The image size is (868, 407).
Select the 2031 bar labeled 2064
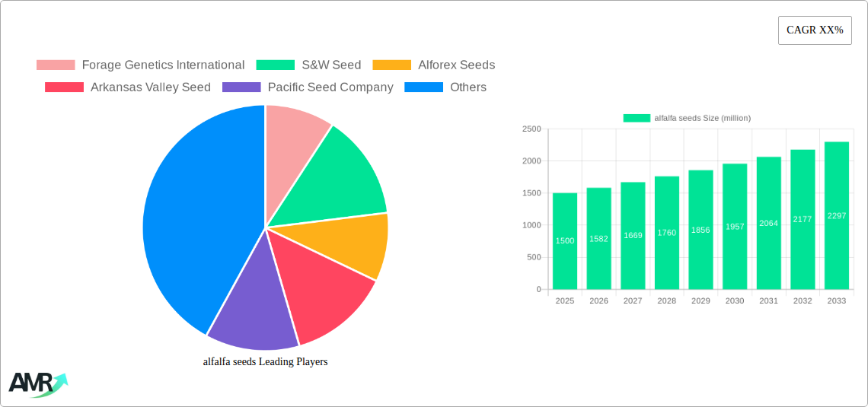pos(768,223)
